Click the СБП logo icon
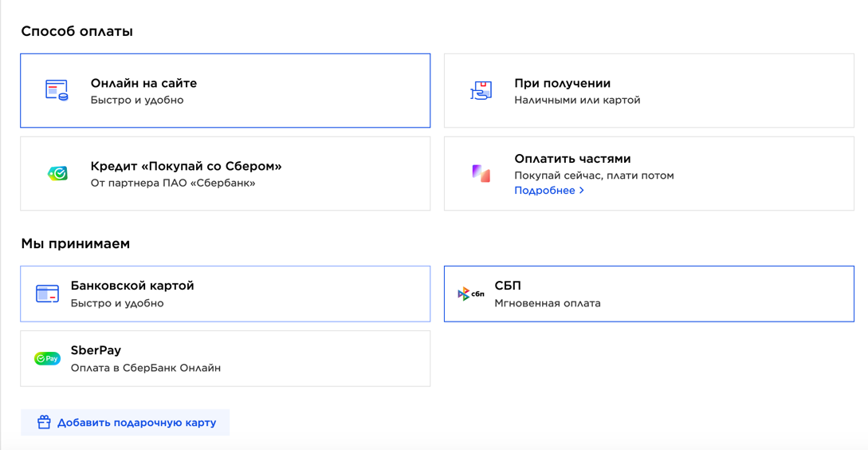Image resolution: width=868 pixels, height=450 pixels. tap(471, 294)
